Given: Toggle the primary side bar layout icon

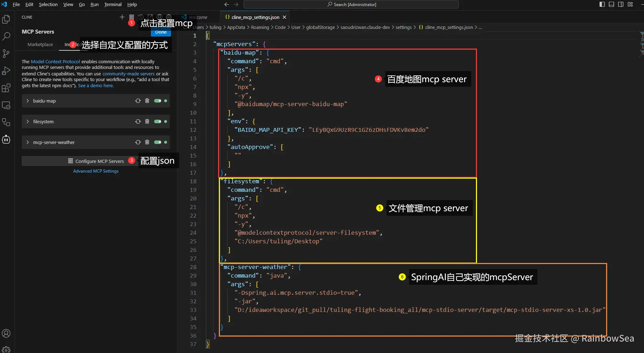Looking at the screenshot, I should pos(602,4).
